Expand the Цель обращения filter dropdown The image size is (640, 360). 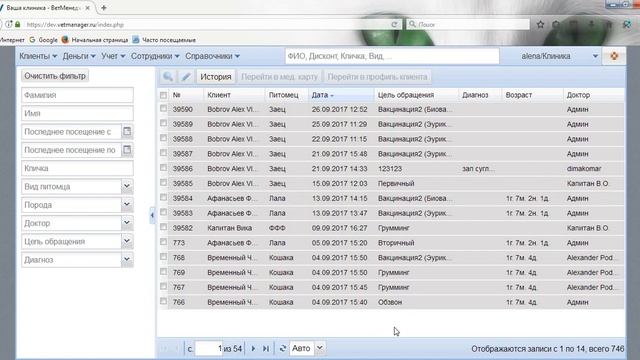point(127,241)
